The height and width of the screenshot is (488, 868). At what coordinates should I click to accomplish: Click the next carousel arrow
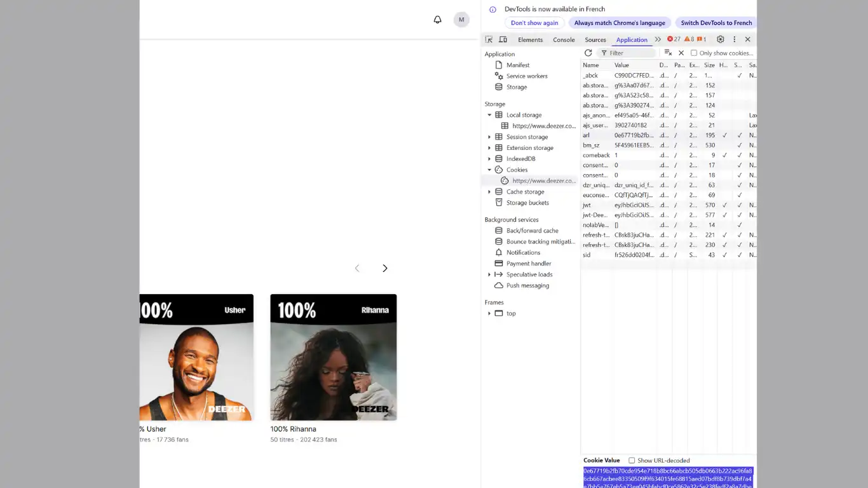click(384, 268)
